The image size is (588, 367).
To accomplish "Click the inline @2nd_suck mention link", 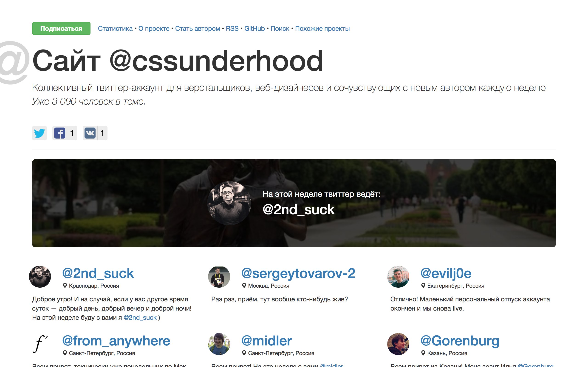I will point(140,317).
